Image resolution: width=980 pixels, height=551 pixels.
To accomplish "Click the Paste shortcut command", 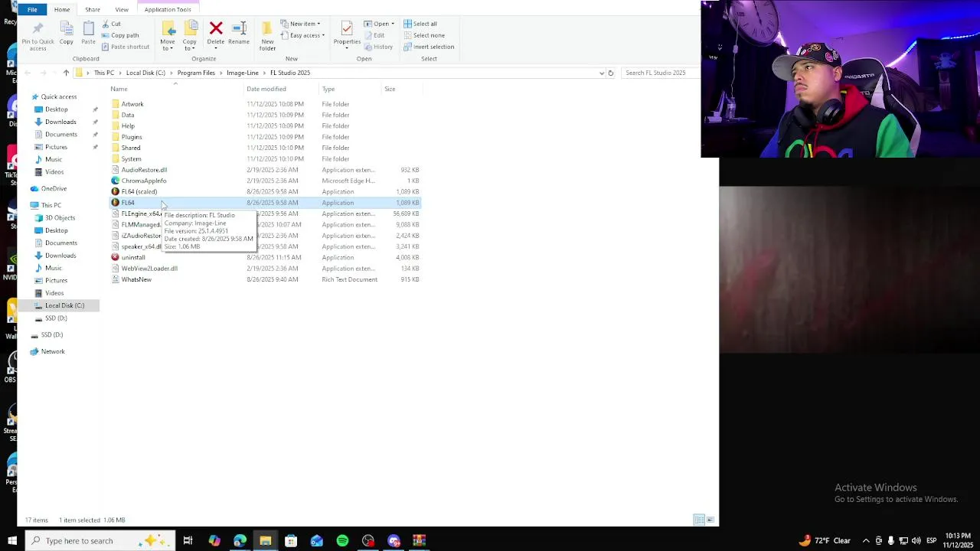I will click(126, 47).
